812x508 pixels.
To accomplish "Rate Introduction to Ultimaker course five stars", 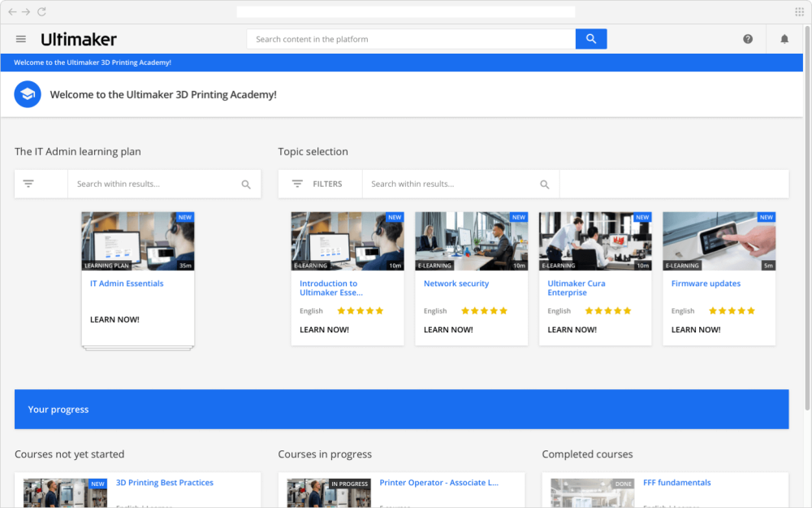I will [379, 311].
